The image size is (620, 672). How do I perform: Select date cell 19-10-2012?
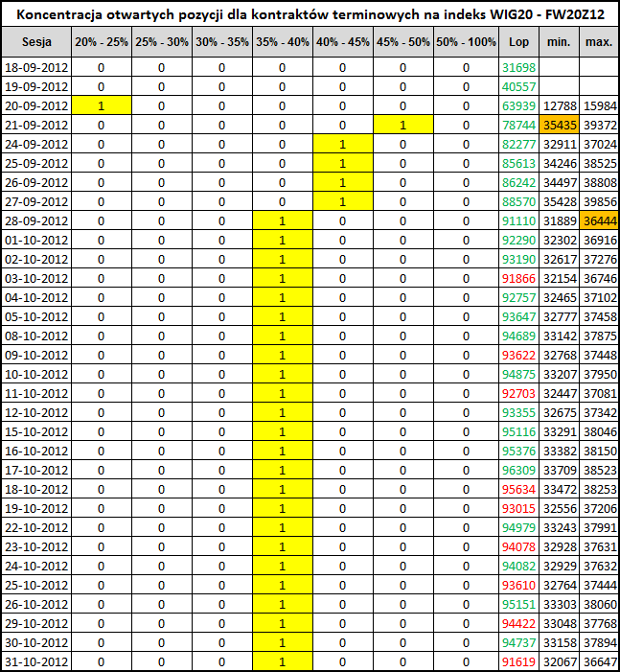point(36,508)
